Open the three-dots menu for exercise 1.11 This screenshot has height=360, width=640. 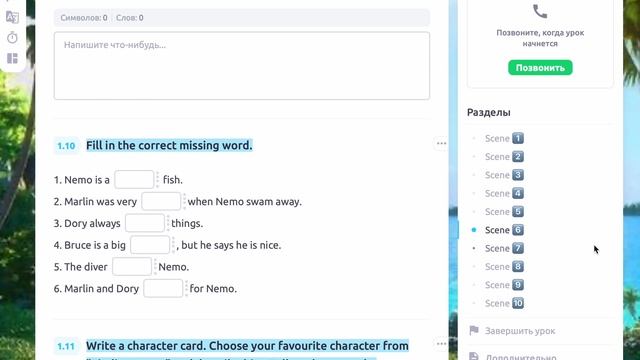pyautogui.click(x=441, y=344)
